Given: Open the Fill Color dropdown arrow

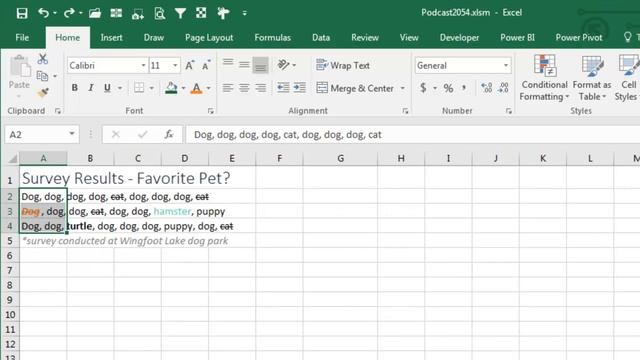Looking at the screenshot, I should pyautogui.click(x=183, y=88).
